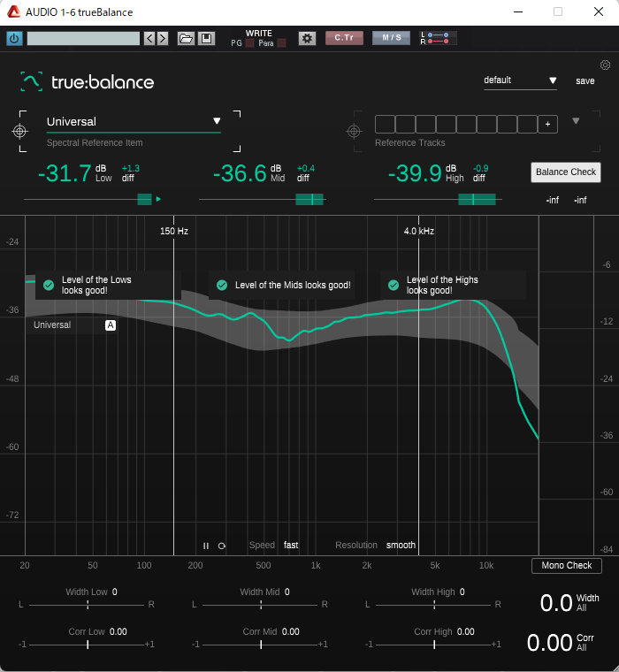This screenshot has height=672, width=619.
Task: Change the Speed value fast
Action: point(291,546)
